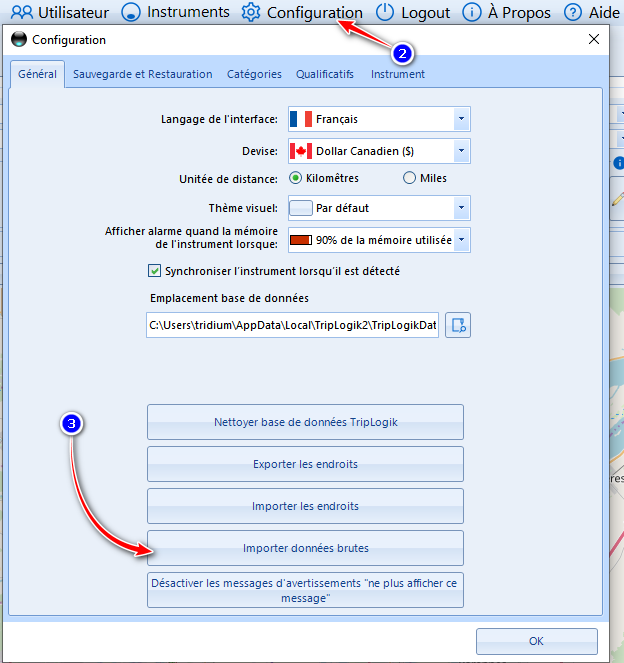Viewport: 624px width, 663px height.
Task: Click the Configuration gear icon
Action: pos(251,12)
